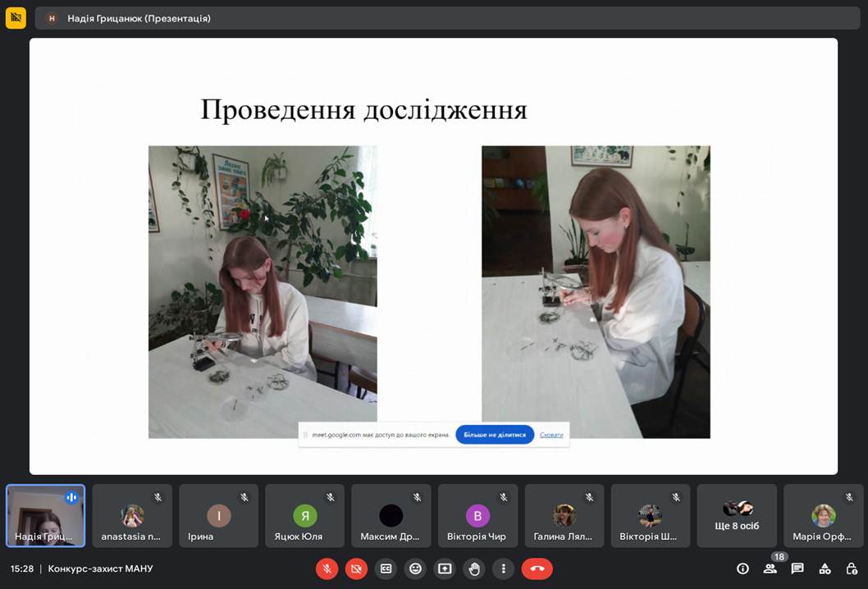Open screen presentation options
Screen dimensions: 868x589
(x=445, y=568)
